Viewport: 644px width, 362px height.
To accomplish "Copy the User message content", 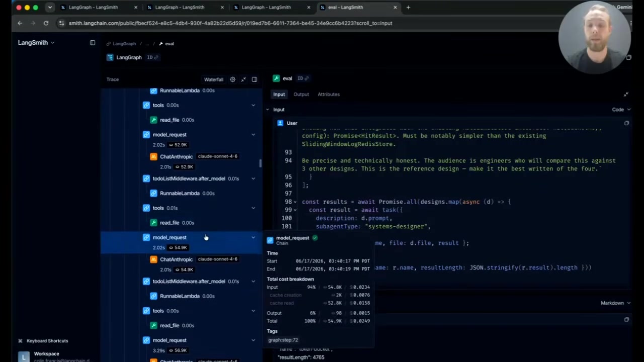I will pos(626,123).
